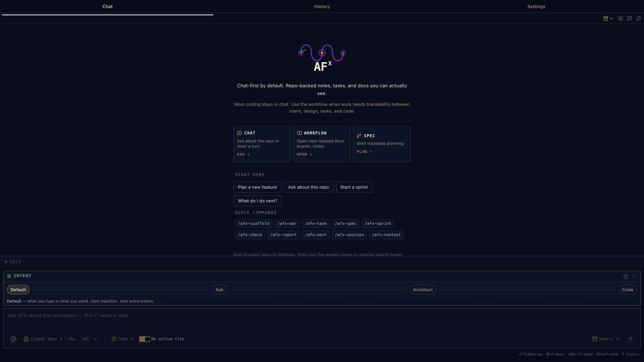The image size is (644, 362).
Task: Select the Default intent mode
Action: (18, 290)
